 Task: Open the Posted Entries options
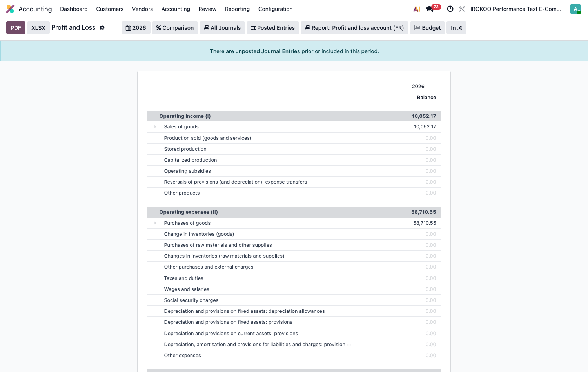point(273,28)
